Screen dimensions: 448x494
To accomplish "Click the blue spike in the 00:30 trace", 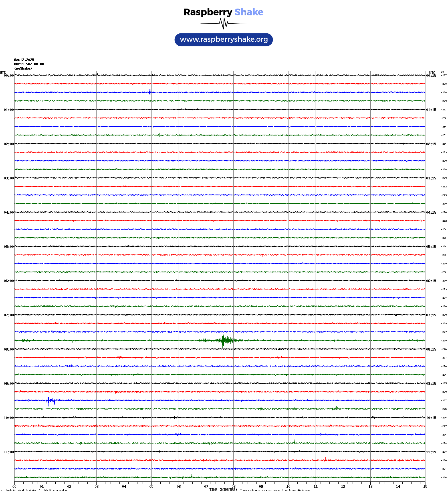I will (x=150, y=92).
